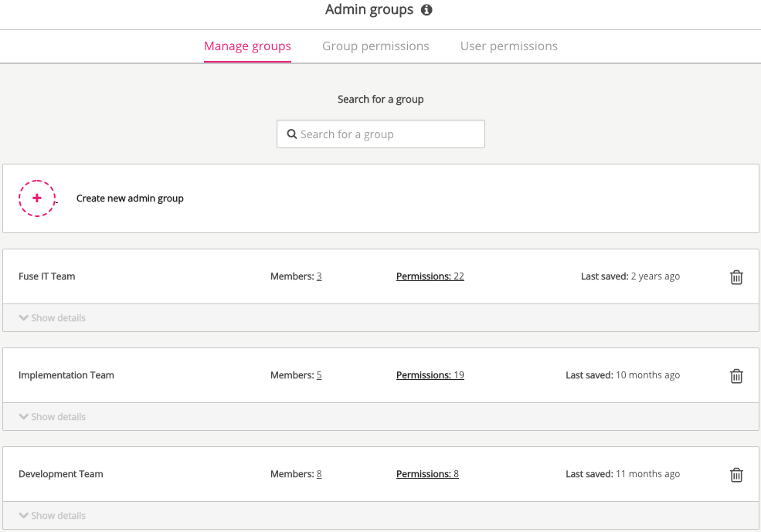
Task: Expand Show details for Development Team
Action: point(53,516)
